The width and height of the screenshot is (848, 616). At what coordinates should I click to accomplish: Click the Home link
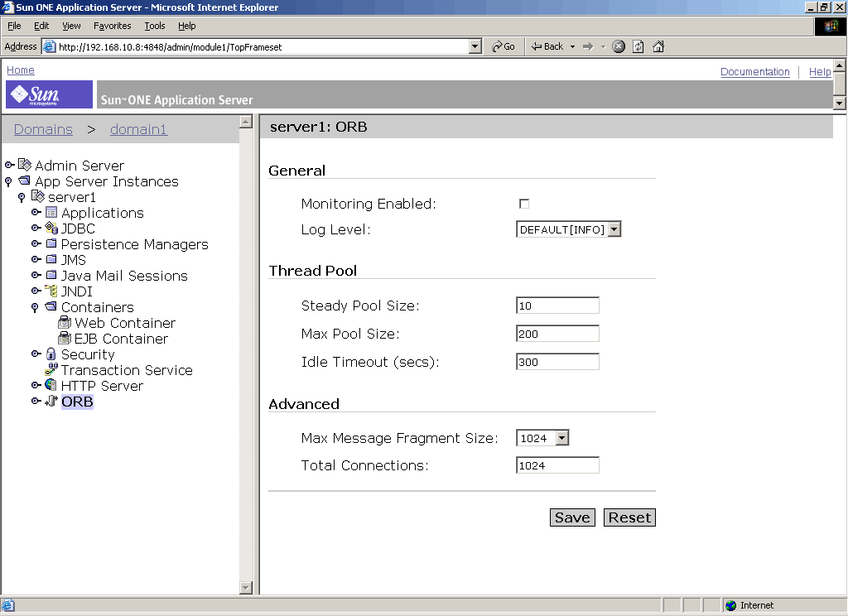coord(21,70)
